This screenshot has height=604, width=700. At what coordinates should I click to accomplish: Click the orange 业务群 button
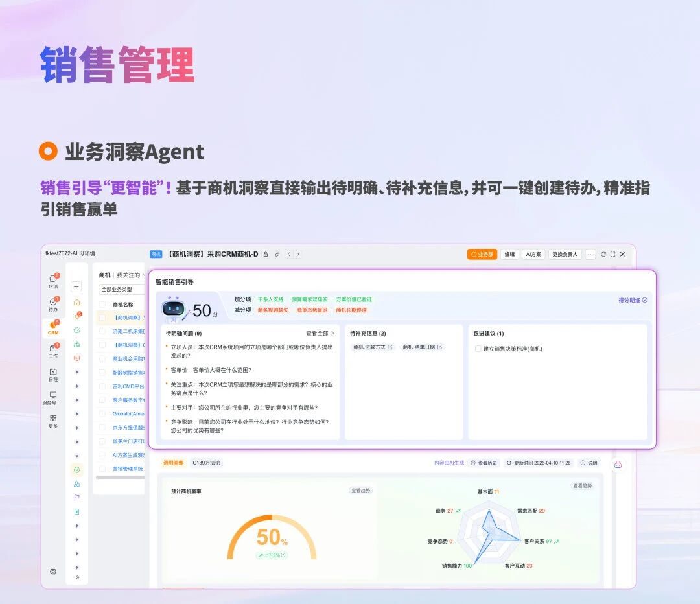482,255
